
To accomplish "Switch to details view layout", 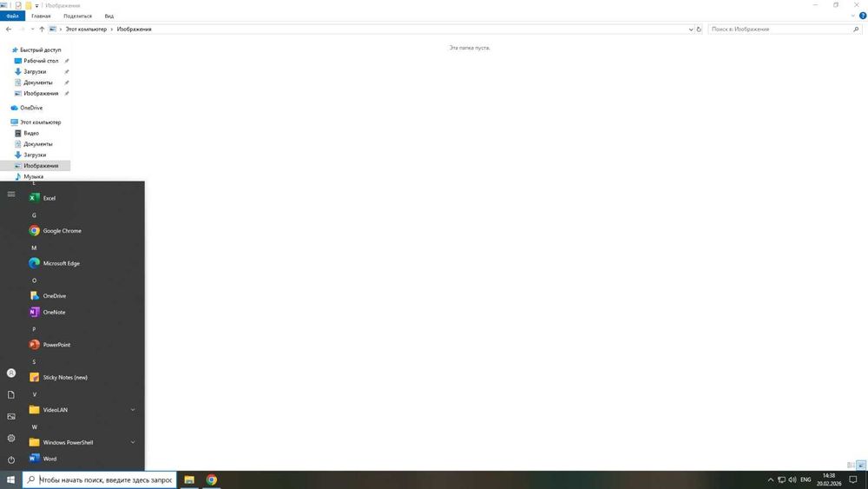I will [x=851, y=466].
